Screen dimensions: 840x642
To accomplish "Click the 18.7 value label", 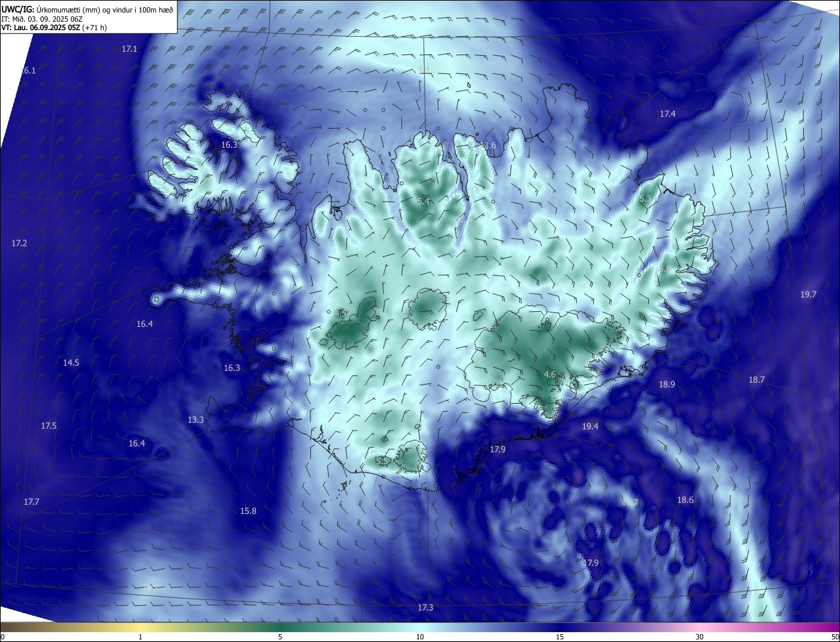I will coord(757,380).
